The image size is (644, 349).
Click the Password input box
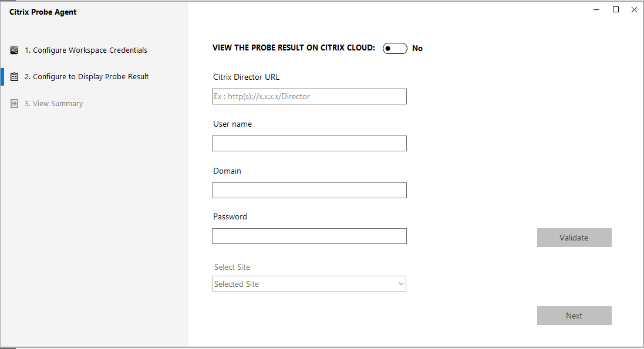[x=309, y=236]
